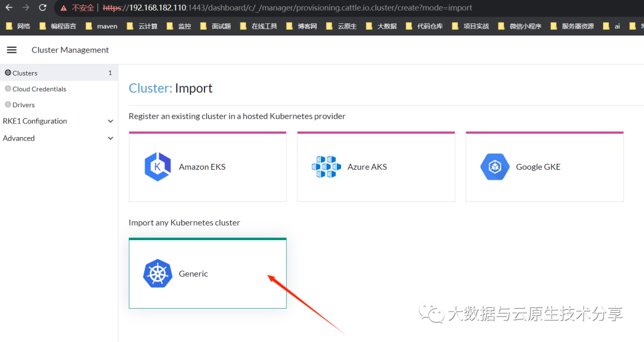Go back with browser back arrow

pos(9,7)
